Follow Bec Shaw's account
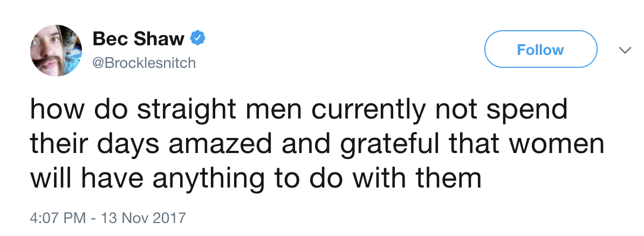 pyautogui.click(x=540, y=50)
